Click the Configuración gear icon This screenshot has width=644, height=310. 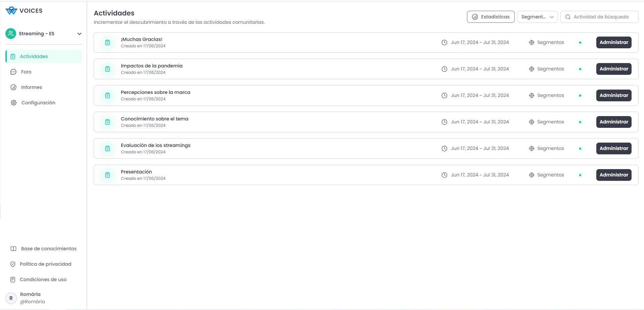[13, 103]
